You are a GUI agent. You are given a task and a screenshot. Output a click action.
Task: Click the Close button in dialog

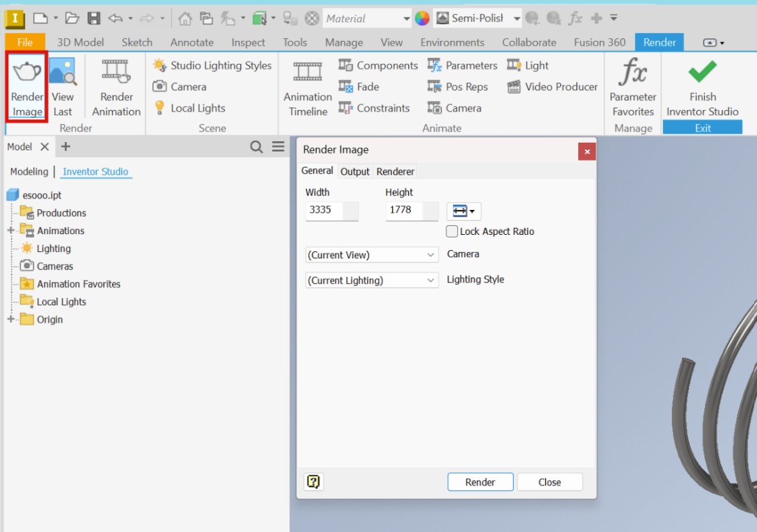point(549,482)
